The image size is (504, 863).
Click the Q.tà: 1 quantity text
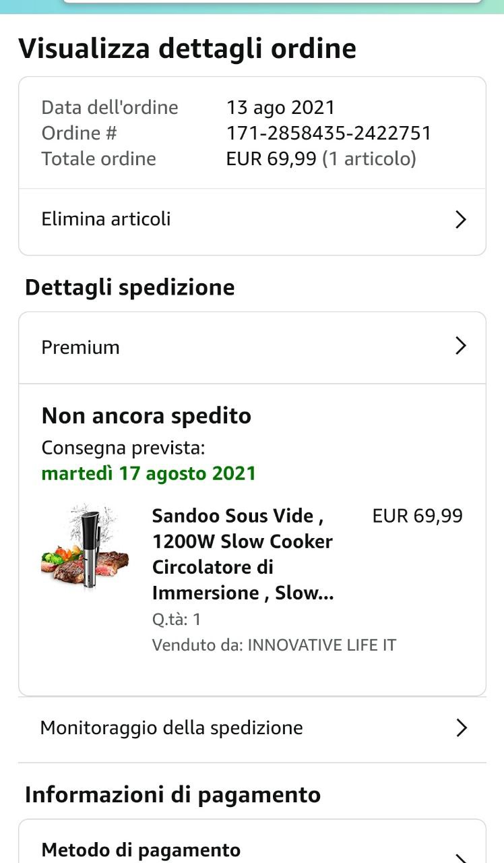[177, 620]
